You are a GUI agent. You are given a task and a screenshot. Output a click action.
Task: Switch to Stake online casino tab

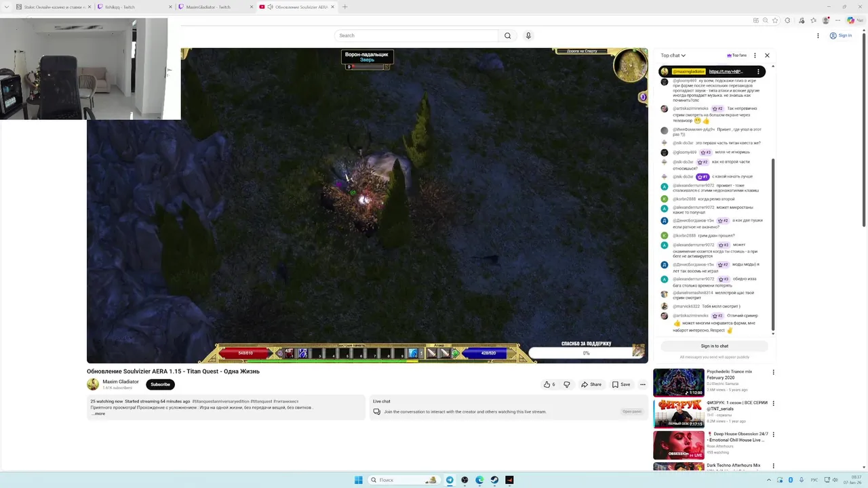[x=52, y=7]
